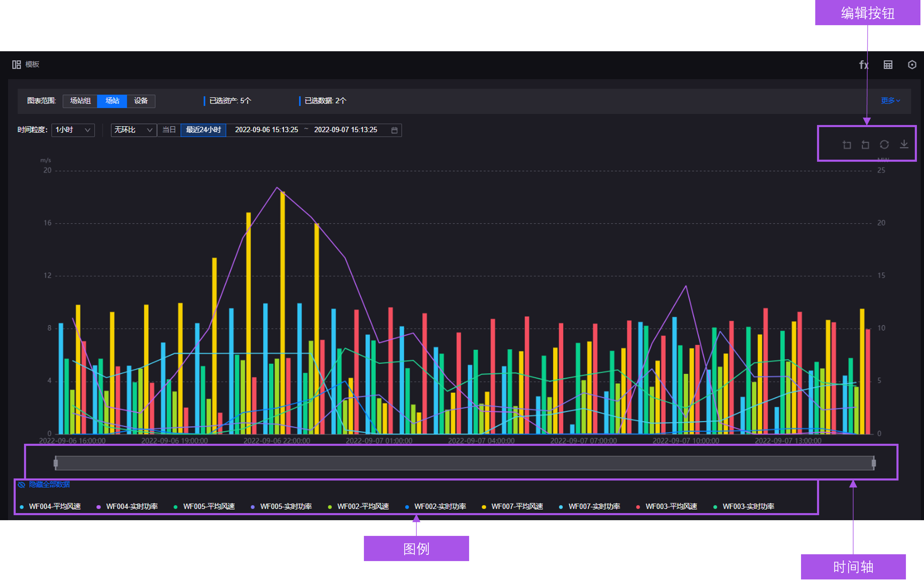Expand the 无环比 comparison dropdown
This screenshot has width=924, height=583.
[x=133, y=130]
